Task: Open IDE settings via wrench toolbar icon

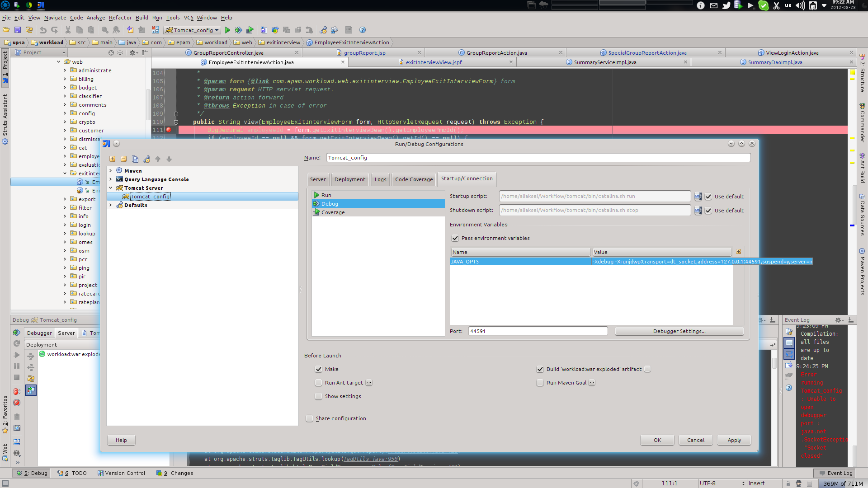Action: (323, 30)
